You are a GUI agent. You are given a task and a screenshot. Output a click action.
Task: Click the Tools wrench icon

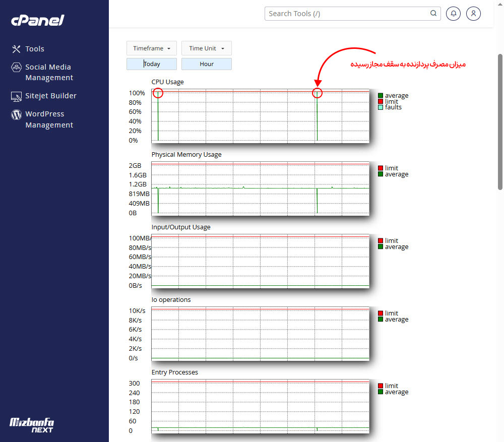point(16,49)
